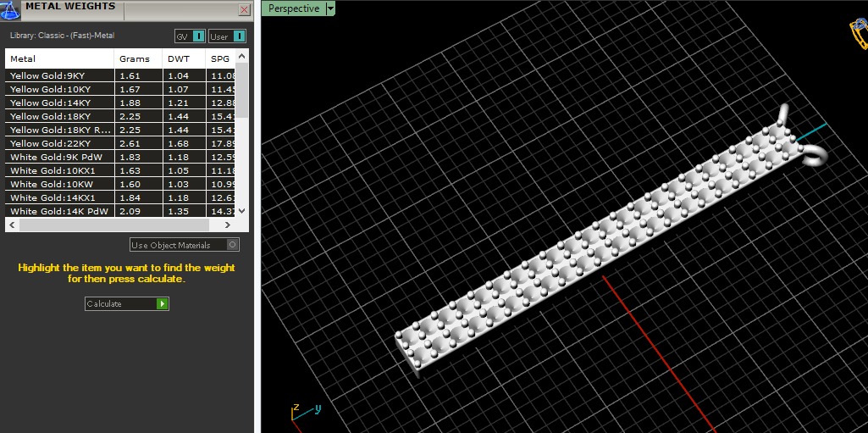
Task: Select the Yellow Gold:22KY row
Action: 120,143
